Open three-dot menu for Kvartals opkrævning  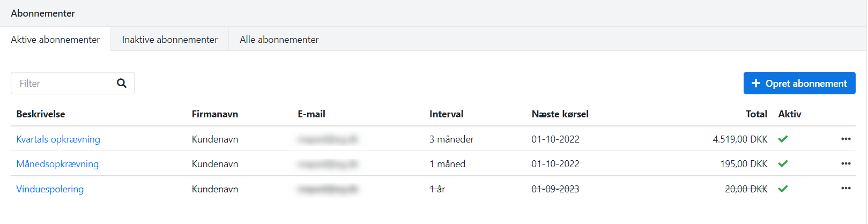coord(845,139)
